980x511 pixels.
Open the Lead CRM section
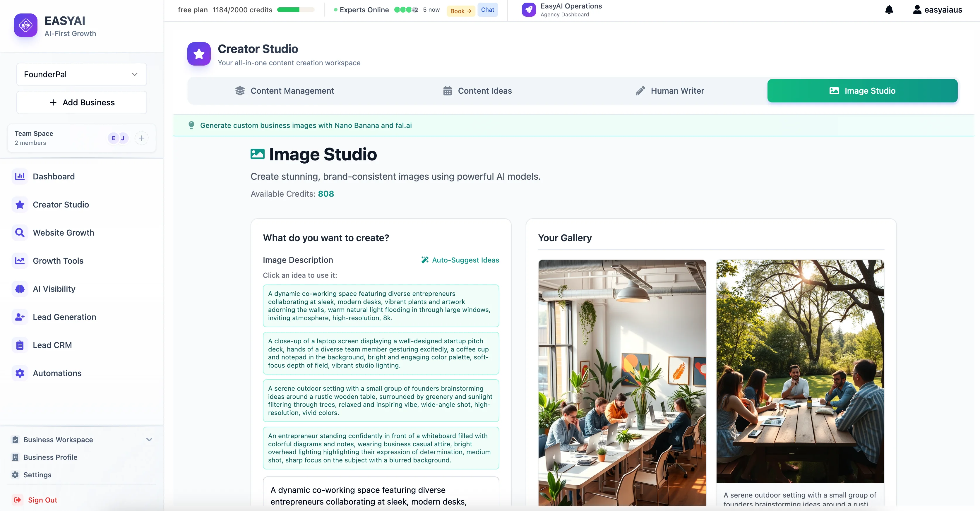coord(52,345)
